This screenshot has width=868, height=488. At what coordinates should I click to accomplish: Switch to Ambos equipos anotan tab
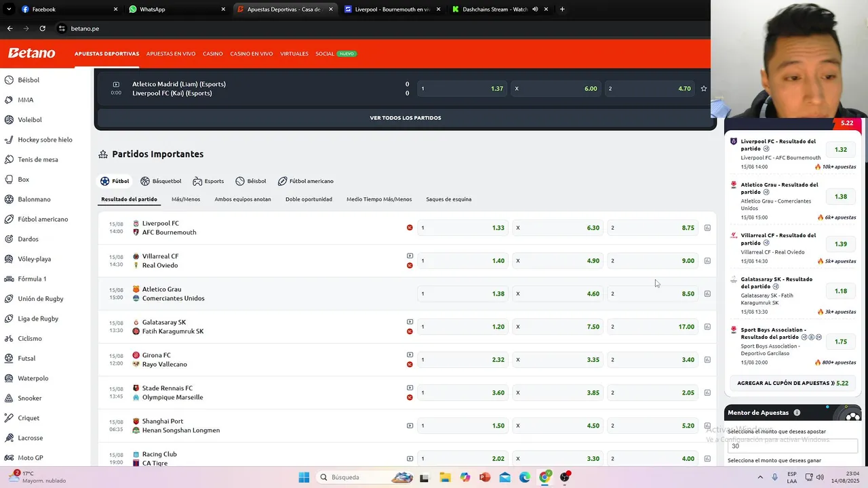[243, 199]
